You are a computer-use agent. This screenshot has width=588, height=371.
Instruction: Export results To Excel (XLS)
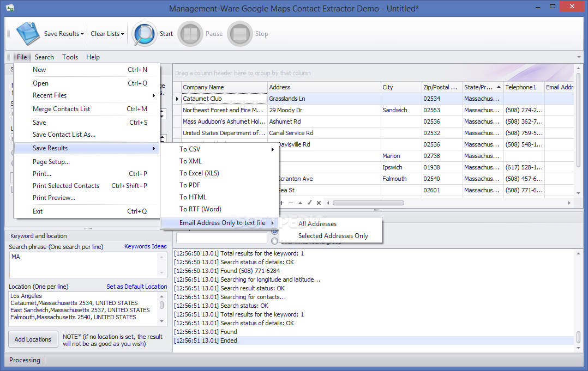pyautogui.click(x=219, y=173)
